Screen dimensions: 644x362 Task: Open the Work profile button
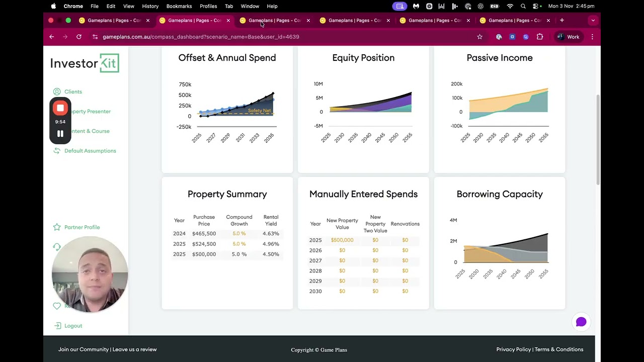click(x=568, y=37)
